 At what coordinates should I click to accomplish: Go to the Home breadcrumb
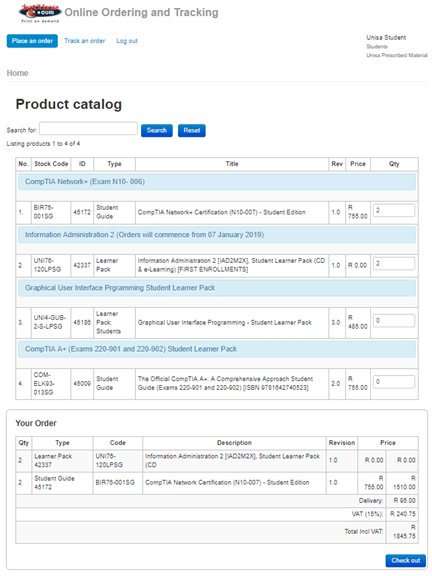[x=17, y=73]
